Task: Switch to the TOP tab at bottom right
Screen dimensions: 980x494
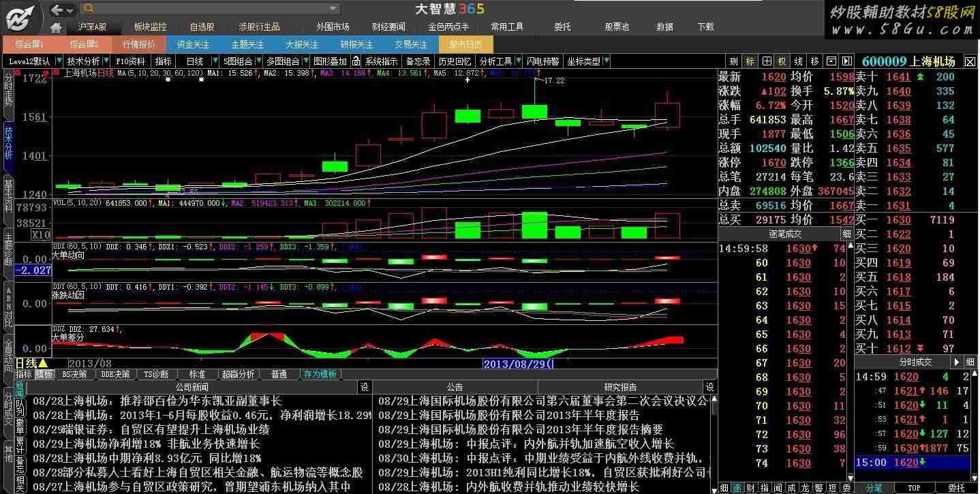Action: 913,488
